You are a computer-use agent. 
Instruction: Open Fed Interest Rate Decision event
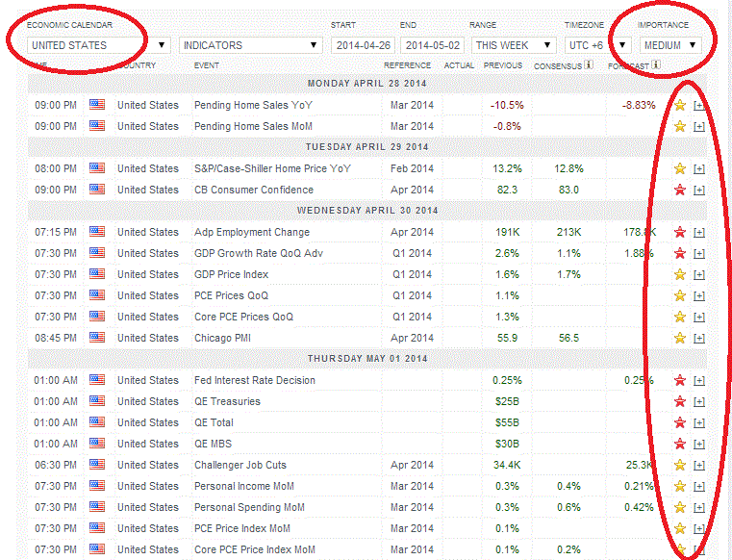[x=255, y=380]
